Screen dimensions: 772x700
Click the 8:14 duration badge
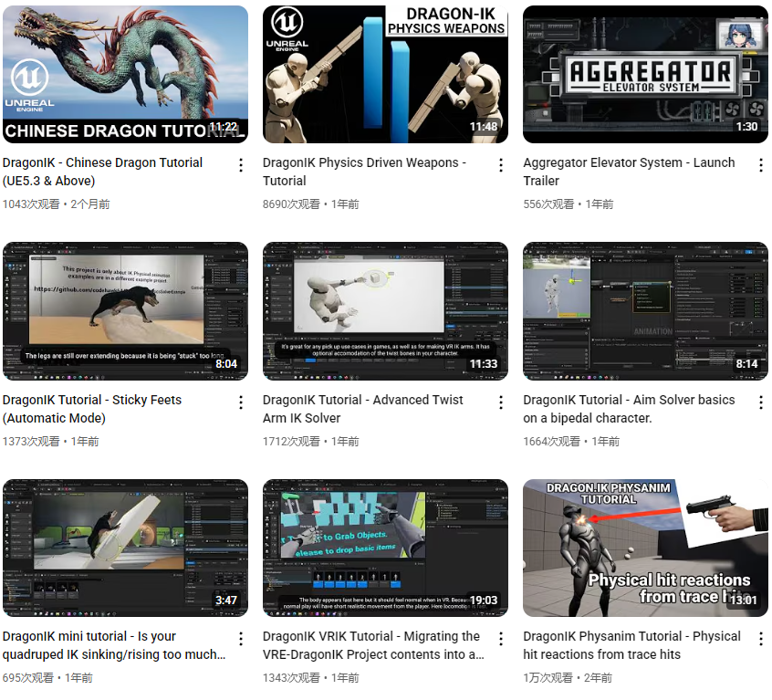click(746, 364)
